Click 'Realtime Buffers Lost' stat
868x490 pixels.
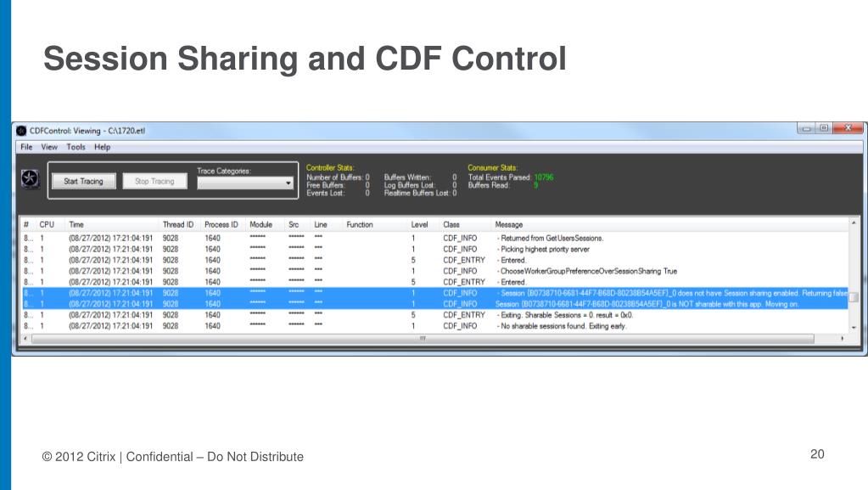(420, 193)
